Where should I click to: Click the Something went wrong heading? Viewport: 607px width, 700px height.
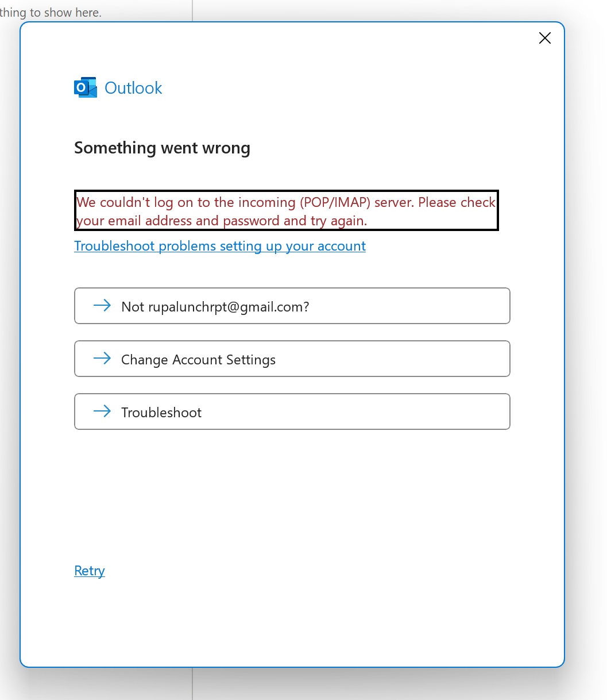[162, 148]
